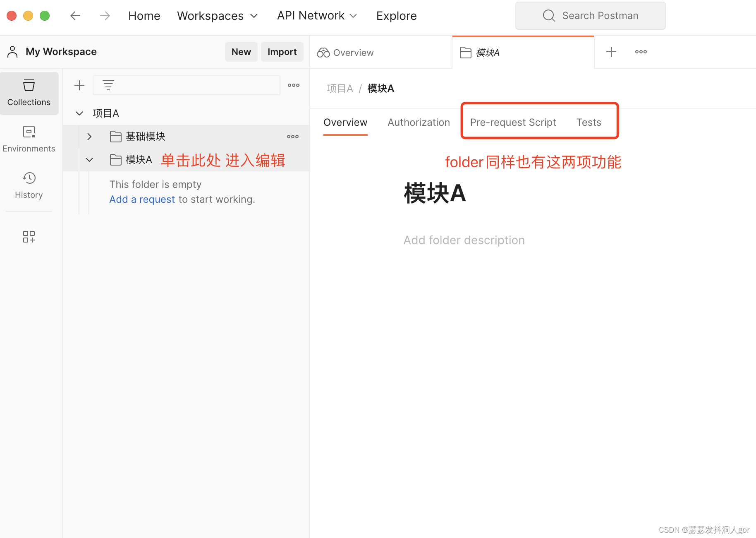
Task: Click the configure sidebar apps icon
Action: [x=29, y=237]
